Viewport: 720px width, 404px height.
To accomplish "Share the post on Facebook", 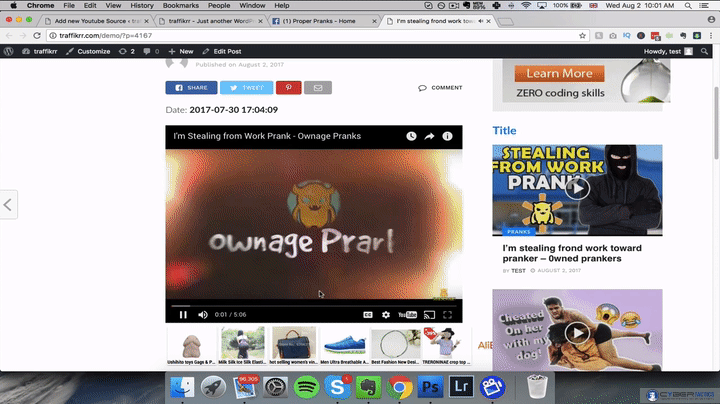I will (190, 88).
